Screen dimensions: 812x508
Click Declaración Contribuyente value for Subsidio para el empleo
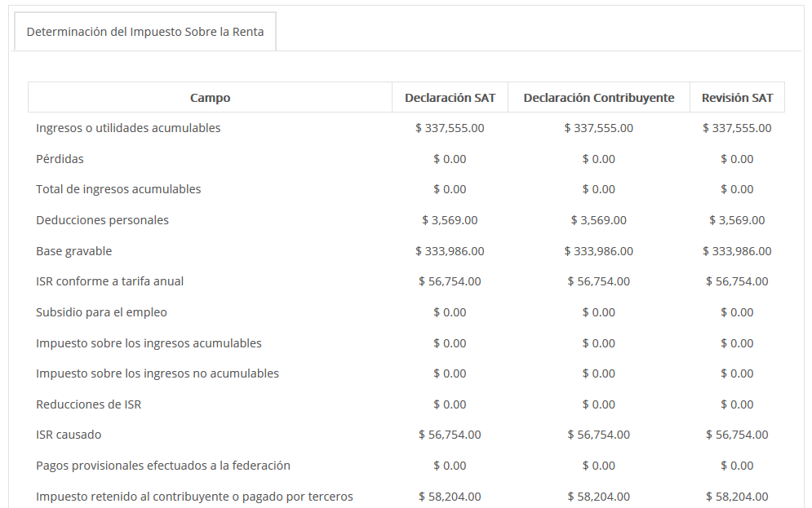pos(599,312)
